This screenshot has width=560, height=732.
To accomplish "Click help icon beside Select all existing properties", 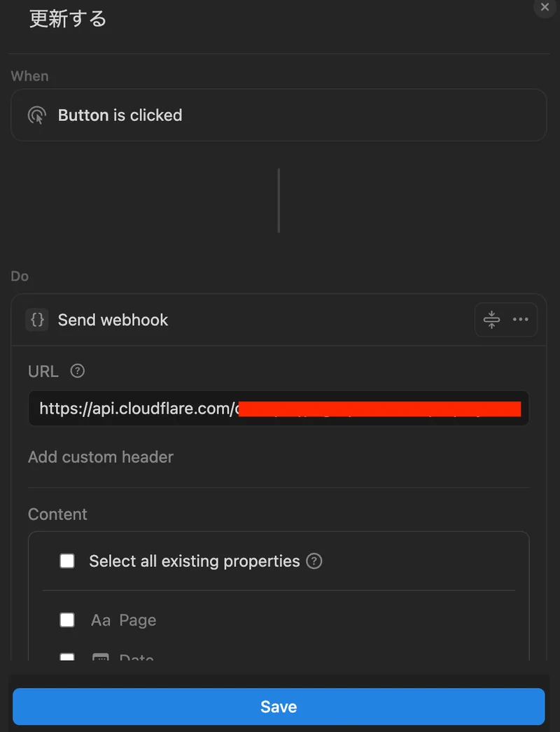I will click(314, 561).
